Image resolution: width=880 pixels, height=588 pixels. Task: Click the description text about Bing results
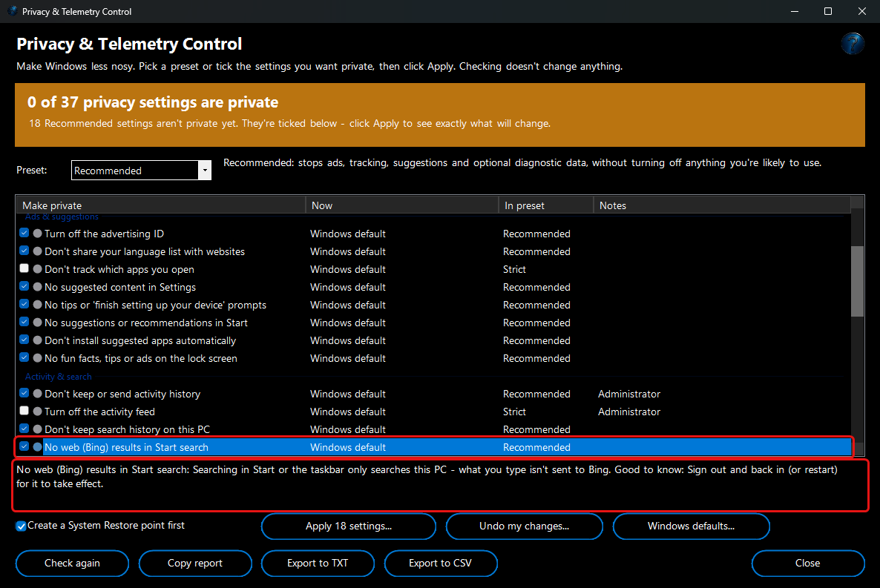[x=427, y=476]
